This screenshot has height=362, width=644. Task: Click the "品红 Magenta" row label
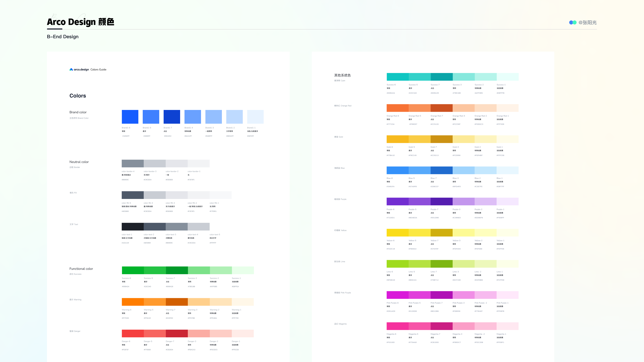[x=340, y=324]
